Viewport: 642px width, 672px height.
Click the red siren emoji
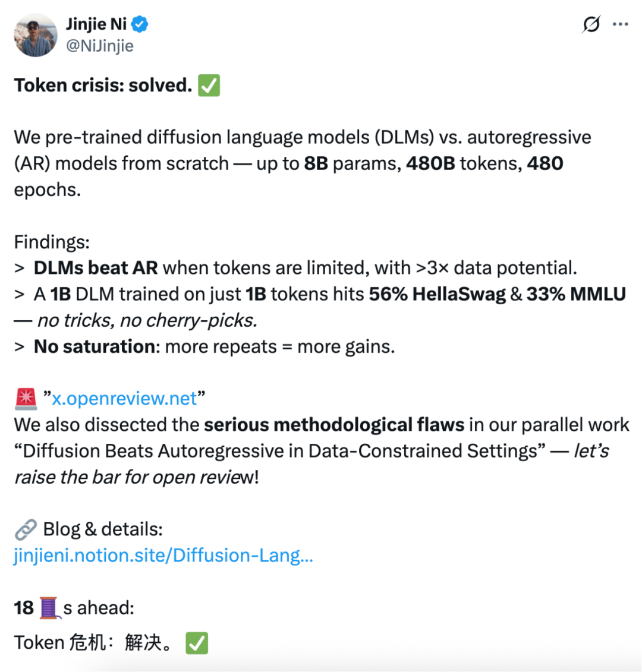click(x=26, y=399)
